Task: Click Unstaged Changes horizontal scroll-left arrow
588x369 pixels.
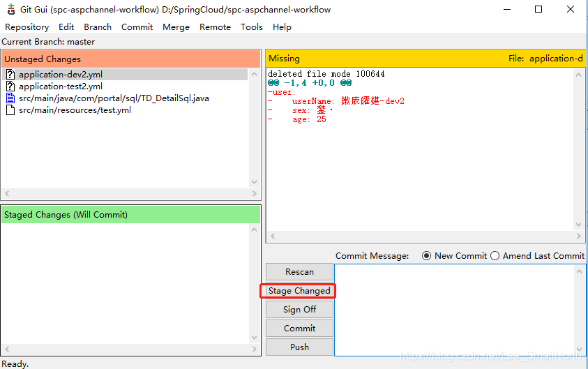Action: tap(7, 193)
